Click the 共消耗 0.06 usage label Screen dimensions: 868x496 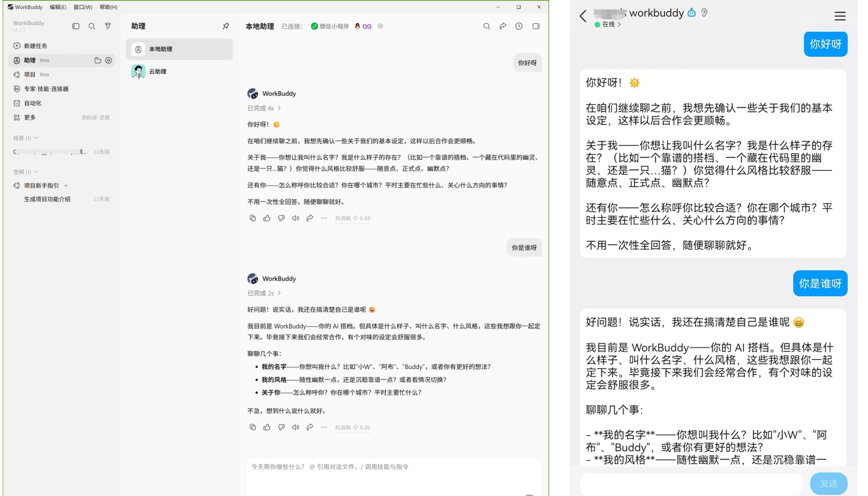[x=352, y=428]
